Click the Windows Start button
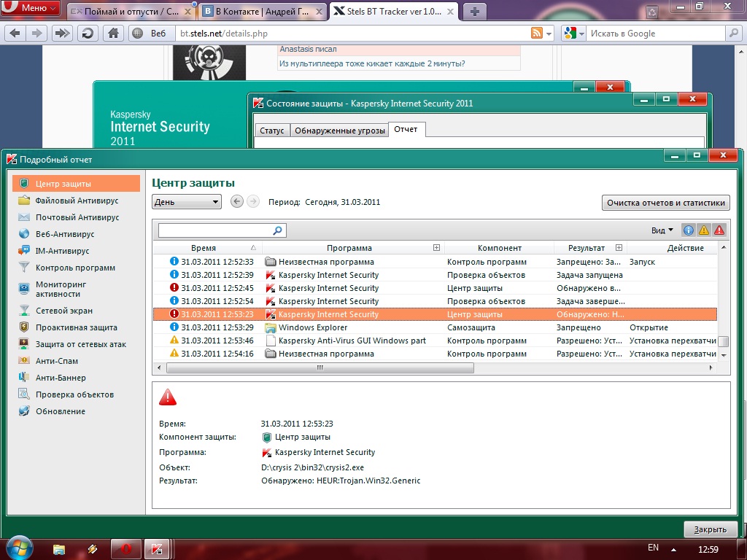Image resolution: width=747 pixels, height=560 pixels. point(19,547)
